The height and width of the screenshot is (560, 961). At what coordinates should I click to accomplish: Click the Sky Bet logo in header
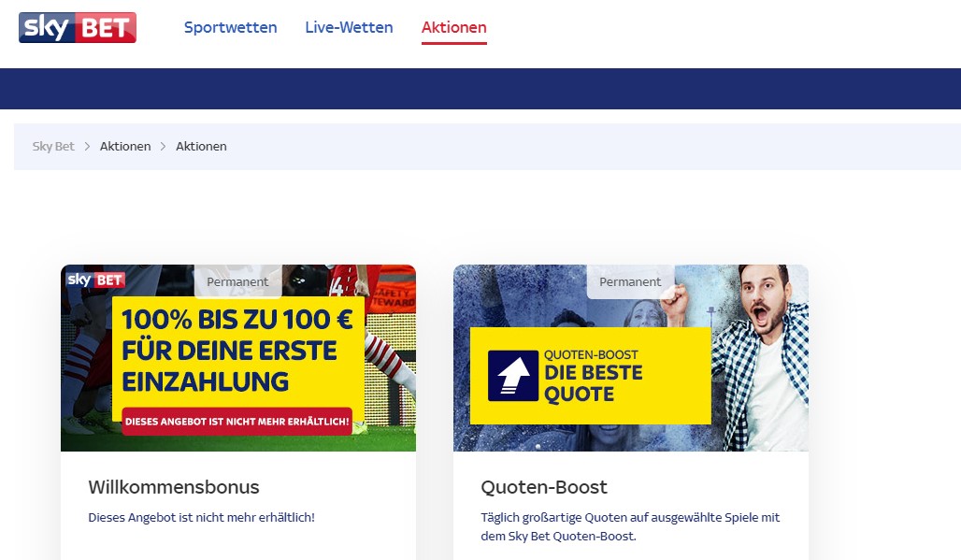coord(78,27)
